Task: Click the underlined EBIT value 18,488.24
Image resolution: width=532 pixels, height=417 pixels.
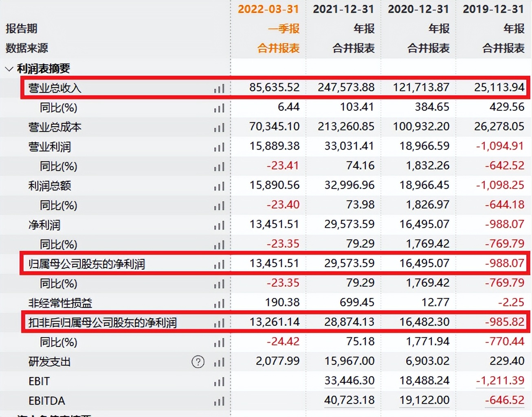Action: (424, 381)
